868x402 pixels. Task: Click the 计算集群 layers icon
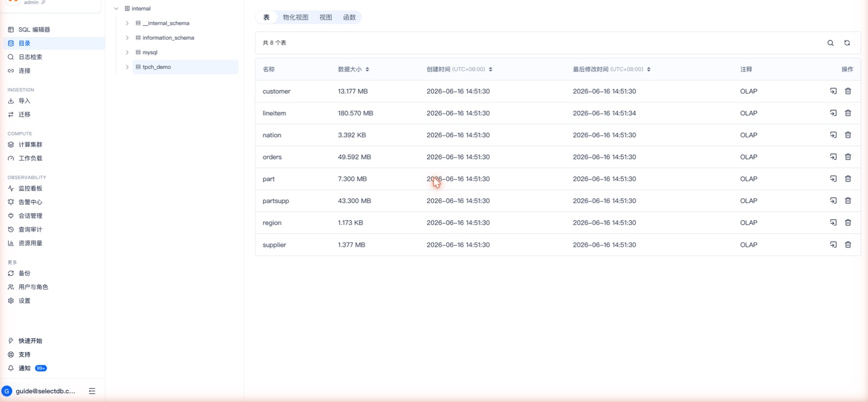[11, 145]
